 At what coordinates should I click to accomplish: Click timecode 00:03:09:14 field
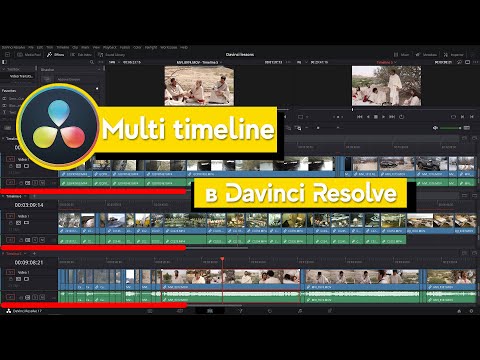point(29,205)
